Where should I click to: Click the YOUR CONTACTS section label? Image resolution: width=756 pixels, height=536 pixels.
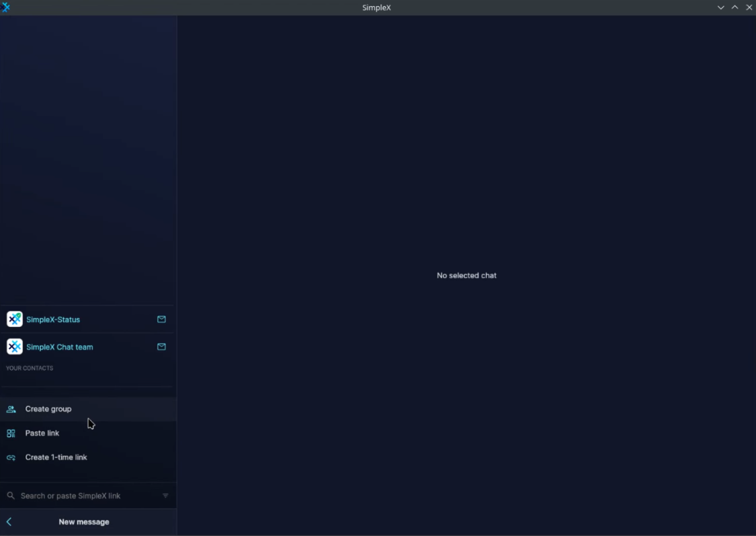click(x=30, y=368)
